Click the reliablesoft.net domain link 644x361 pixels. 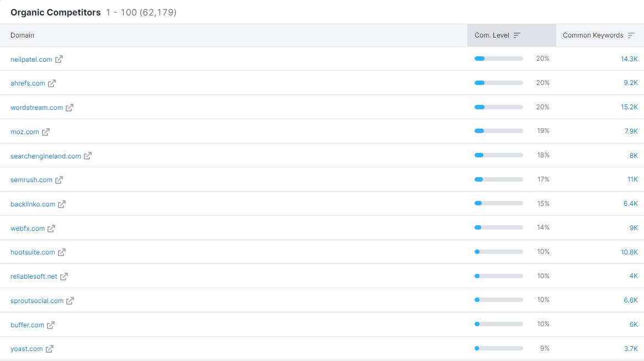[34, 276]
